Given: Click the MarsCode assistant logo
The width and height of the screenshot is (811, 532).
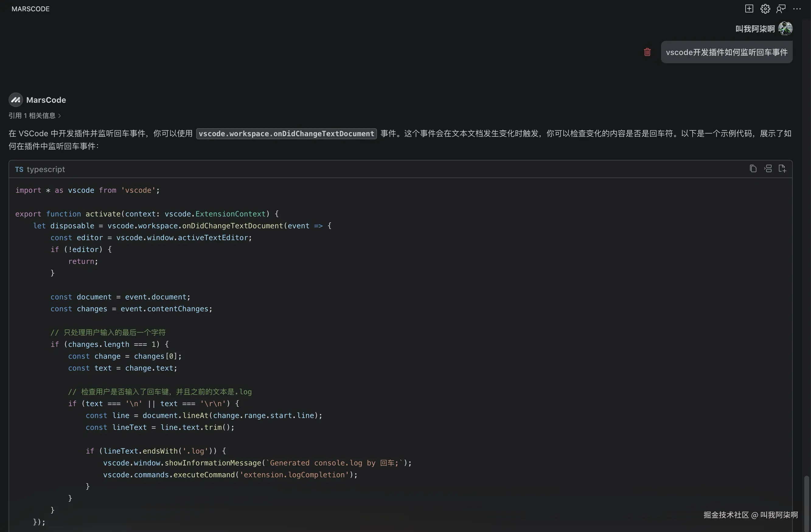Looking at the screenshot, I should point(15,100).
